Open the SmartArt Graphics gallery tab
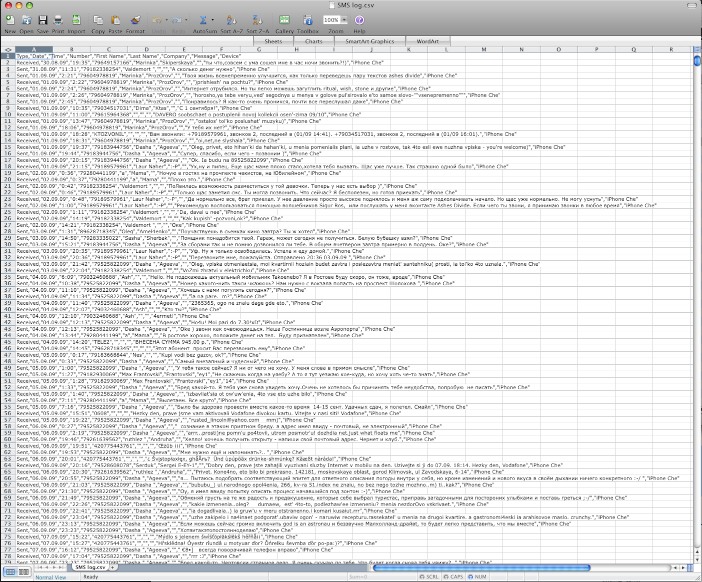The width and height of the screenshot is (702, 582). 370,41
